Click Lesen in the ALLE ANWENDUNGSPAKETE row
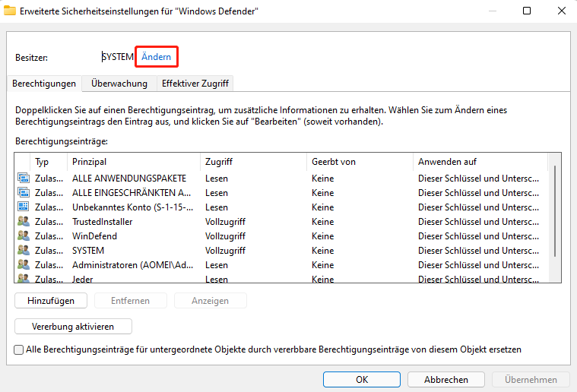The image size is (577, 392). coord(217,179)
